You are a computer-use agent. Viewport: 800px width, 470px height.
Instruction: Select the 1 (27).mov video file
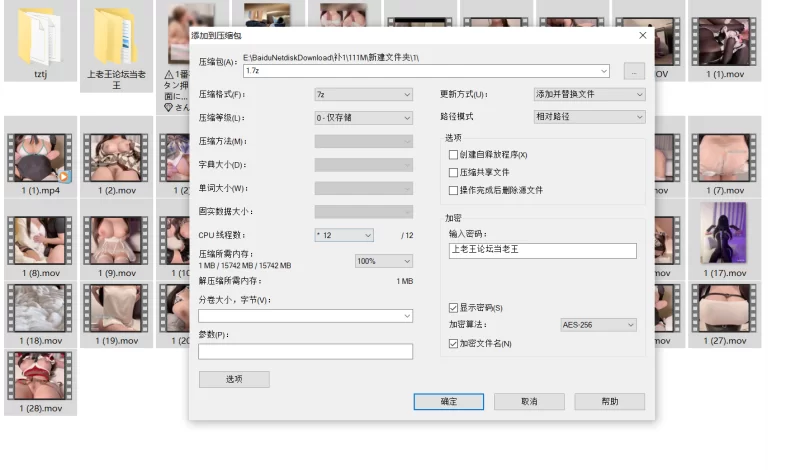pos(724,308)
